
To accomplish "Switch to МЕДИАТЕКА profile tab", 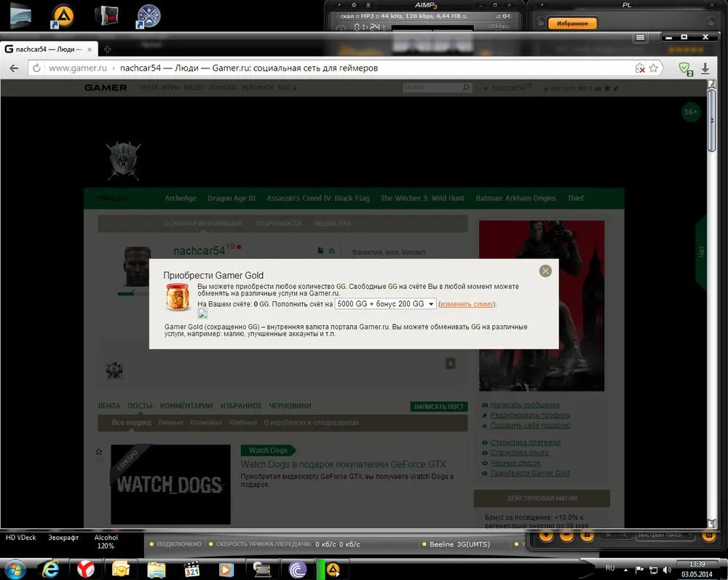I will tap(333, 223).
